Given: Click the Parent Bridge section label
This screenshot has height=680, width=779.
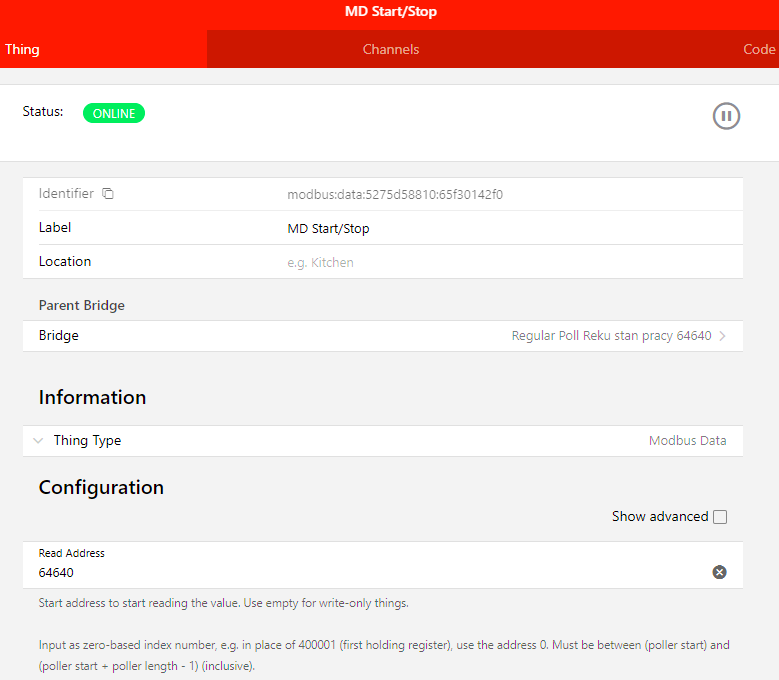Looking at the screenshot, I should pyautogui.click(x=82, y=305).
